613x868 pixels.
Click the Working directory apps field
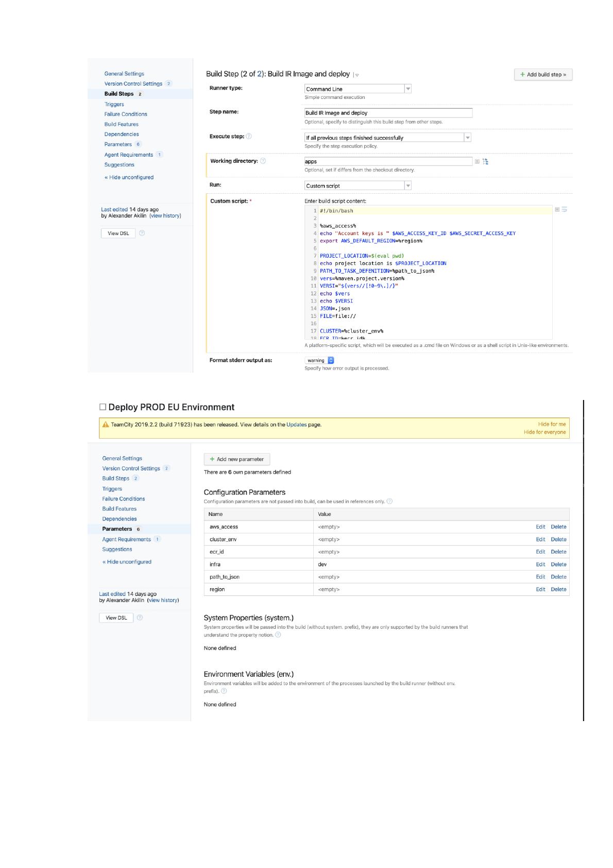(x=388, y=161)
